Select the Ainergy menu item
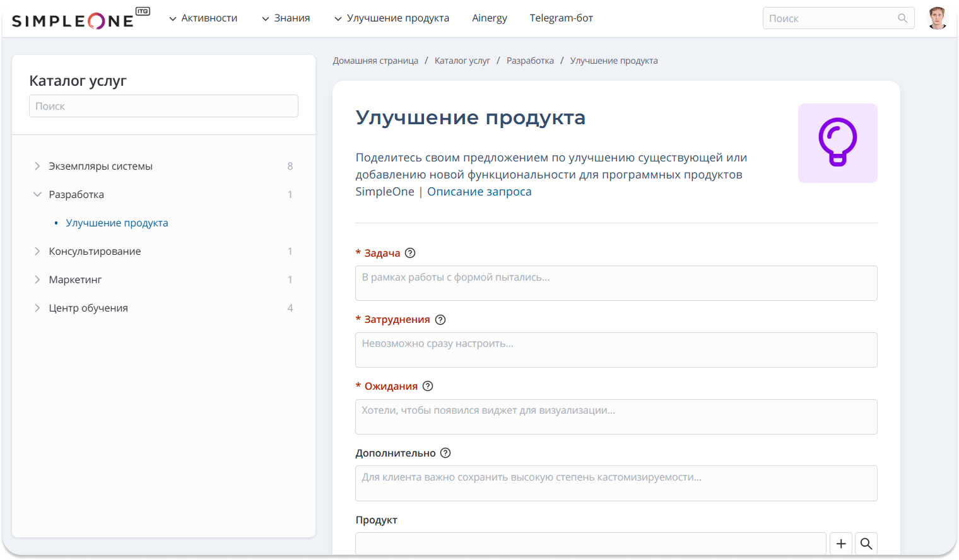The height and width of the screenshot is (560, 959). point(490,18)
